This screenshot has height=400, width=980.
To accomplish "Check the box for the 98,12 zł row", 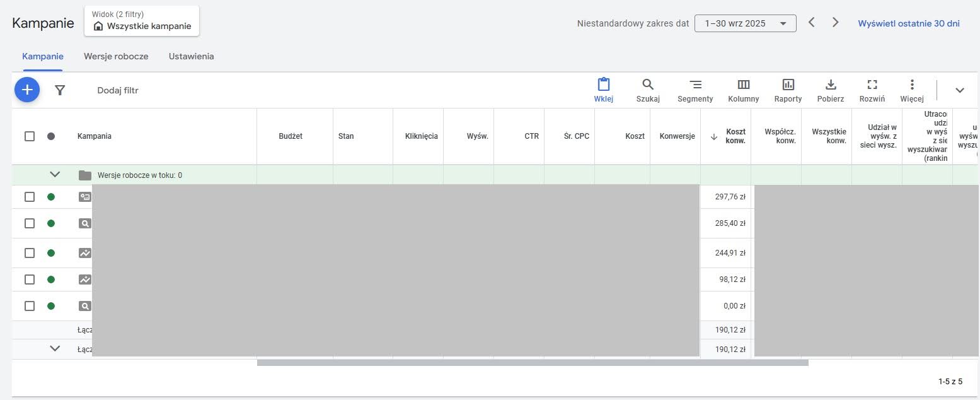I will coord(30,279).
